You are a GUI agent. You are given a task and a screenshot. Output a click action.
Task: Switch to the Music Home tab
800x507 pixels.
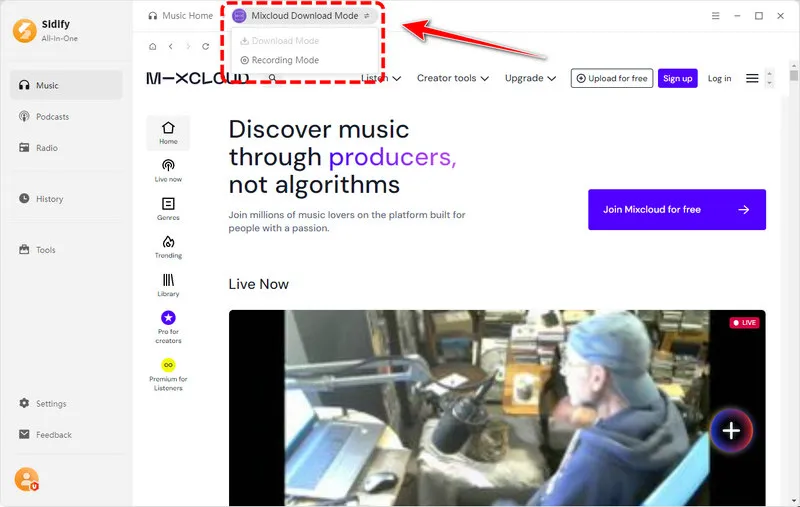click(x=181, y=16)
